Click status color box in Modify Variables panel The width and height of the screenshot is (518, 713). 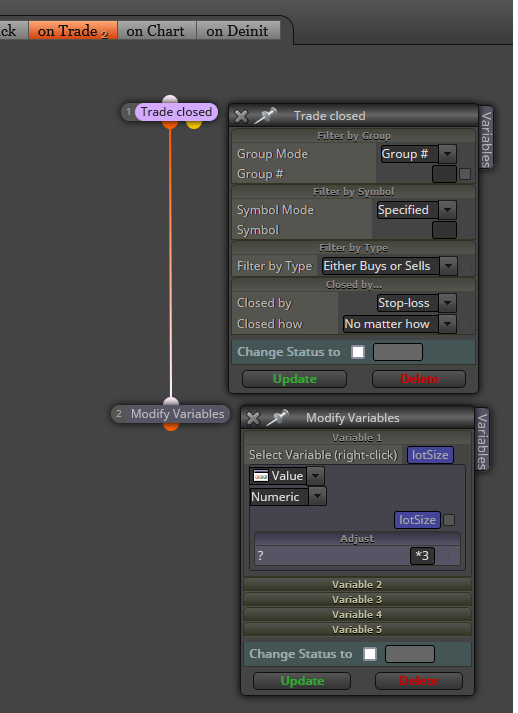coord(410,654)
